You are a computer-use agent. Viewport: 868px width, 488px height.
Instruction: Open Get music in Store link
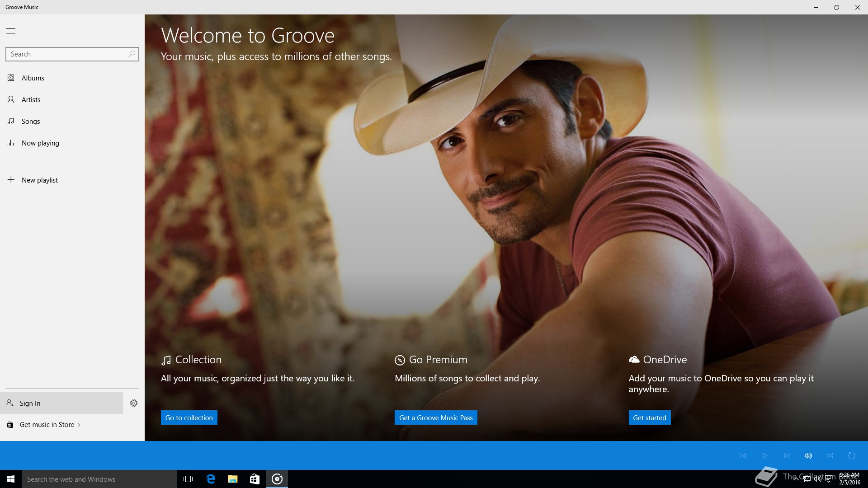click(x=47, y=425)
